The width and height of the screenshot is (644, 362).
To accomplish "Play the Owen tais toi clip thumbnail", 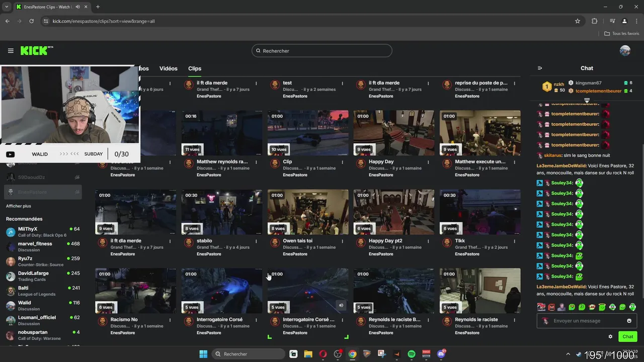I will [x=308, y=212].
